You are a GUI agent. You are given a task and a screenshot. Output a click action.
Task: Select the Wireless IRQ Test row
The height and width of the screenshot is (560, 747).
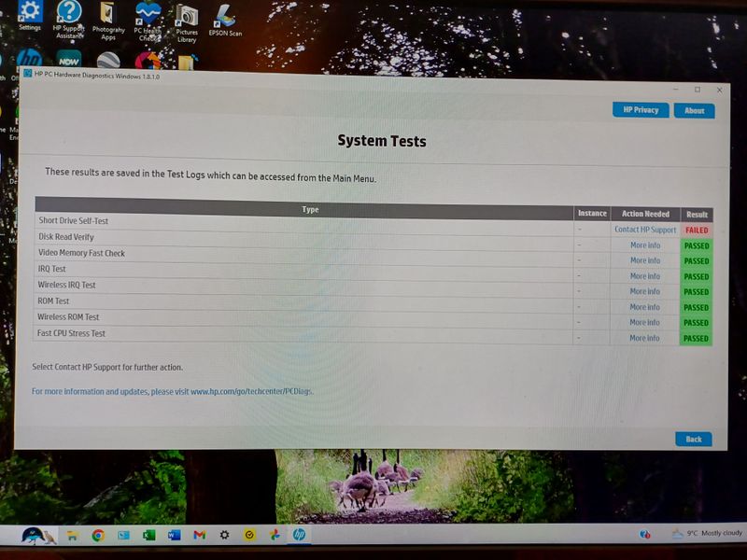pyautogui.click(x=373, y=288)
